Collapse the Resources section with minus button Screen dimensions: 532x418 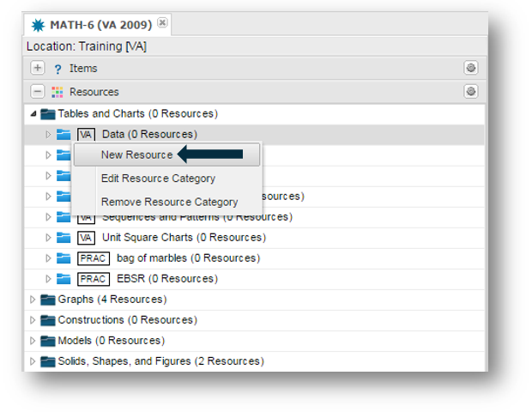(x=37, y=92)
